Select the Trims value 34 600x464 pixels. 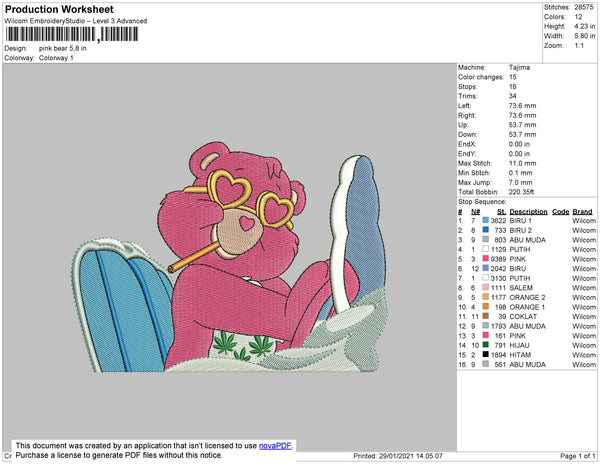click(513, 96)
